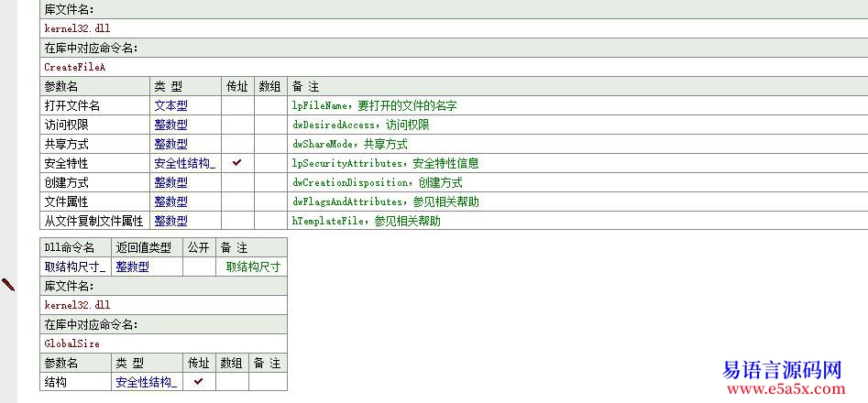
Task: Toggle 公开 cell for 取结构尺寸_ command
Action: 199,267
